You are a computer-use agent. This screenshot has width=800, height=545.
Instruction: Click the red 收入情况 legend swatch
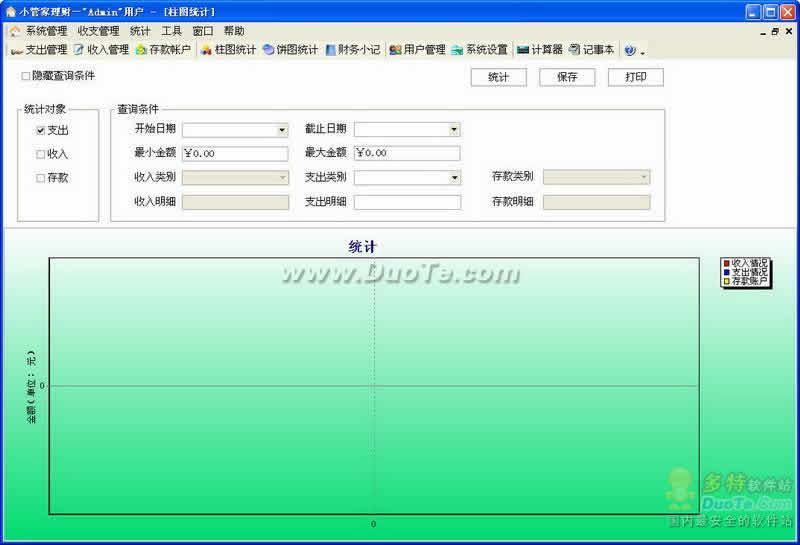tap(727, 263)
